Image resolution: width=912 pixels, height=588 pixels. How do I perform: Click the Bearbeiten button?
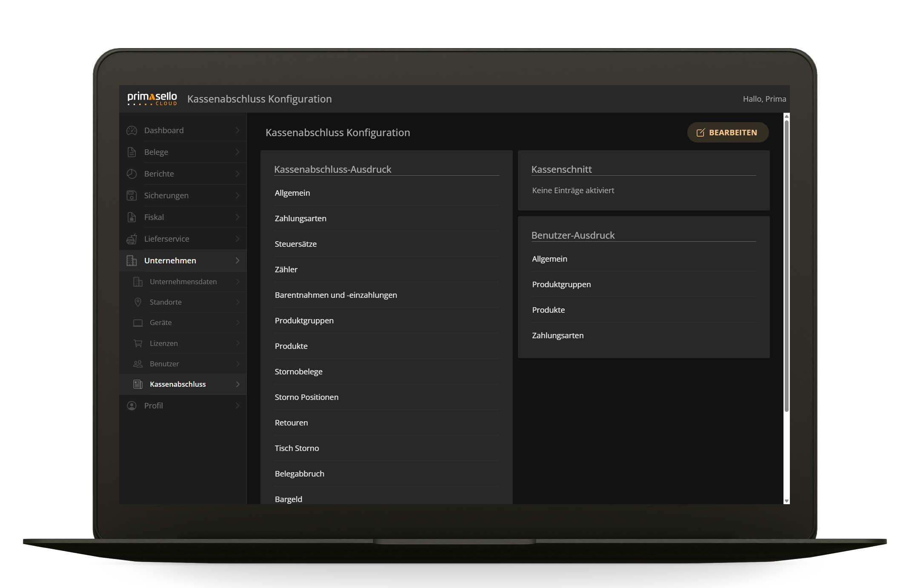(x=728, y=132)
